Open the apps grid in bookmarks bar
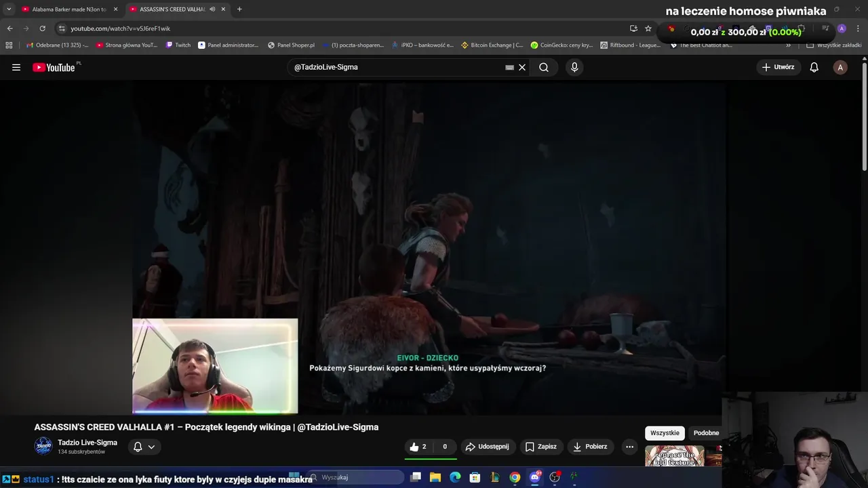Screen dimensions: 868x488 point(9,45)
